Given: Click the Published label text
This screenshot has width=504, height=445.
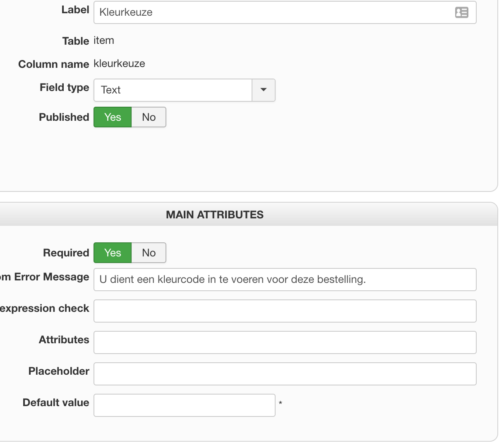Looking at the screenshot, I should coord(64,117).
